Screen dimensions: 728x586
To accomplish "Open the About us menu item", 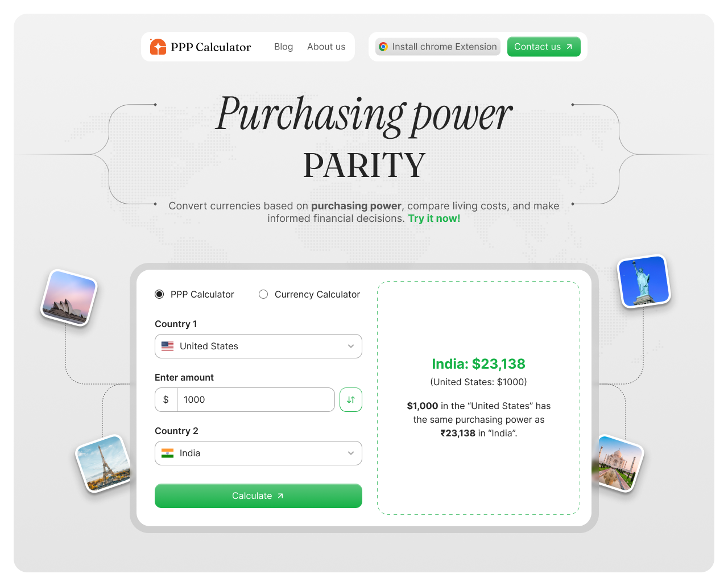I will (x=326, y=47).
